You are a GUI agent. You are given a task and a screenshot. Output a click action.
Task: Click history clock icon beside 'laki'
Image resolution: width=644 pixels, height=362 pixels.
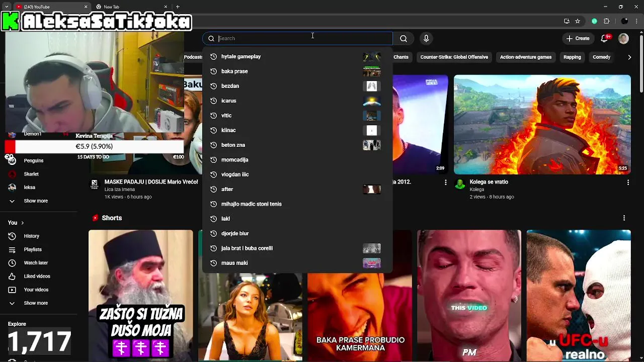coord(213,219)
